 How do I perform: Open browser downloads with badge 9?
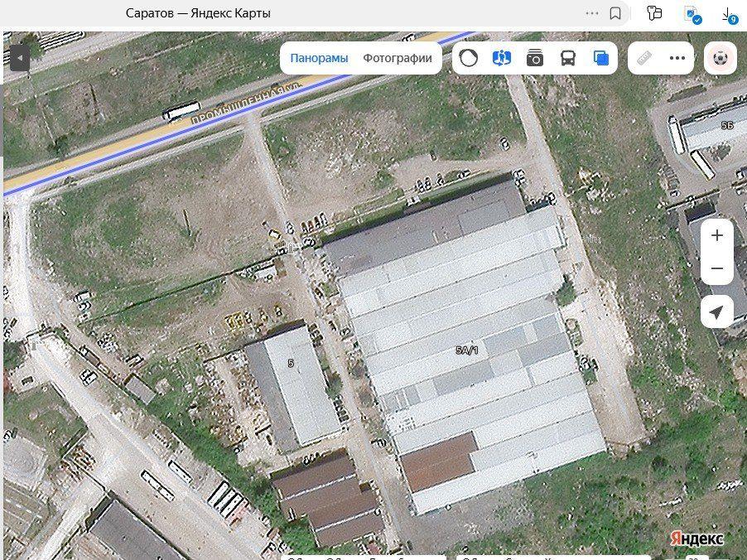tap(728, 13)
